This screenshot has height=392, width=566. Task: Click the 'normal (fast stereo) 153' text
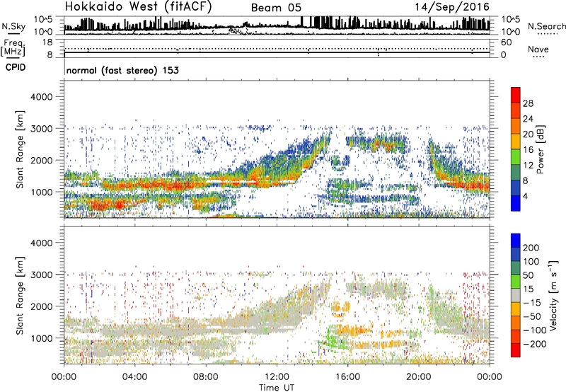click(122, 70)
